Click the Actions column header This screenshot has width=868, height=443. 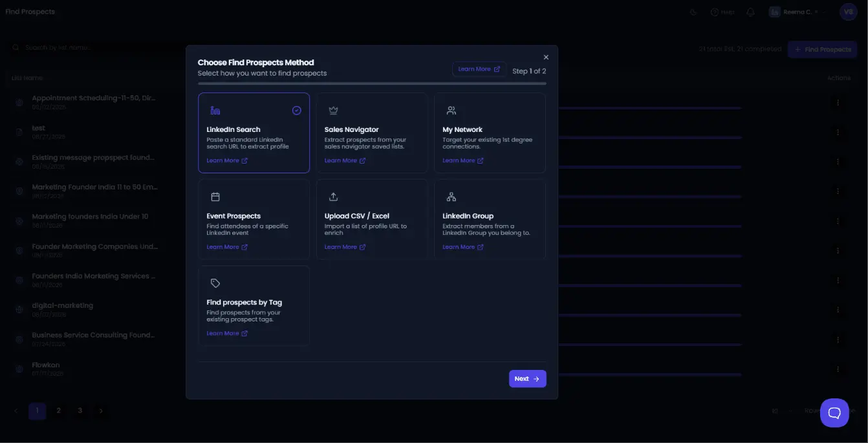[839, 78]
